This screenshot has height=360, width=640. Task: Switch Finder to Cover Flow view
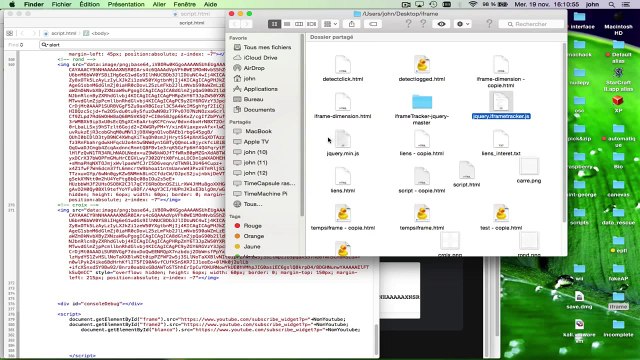pos(311,24)
